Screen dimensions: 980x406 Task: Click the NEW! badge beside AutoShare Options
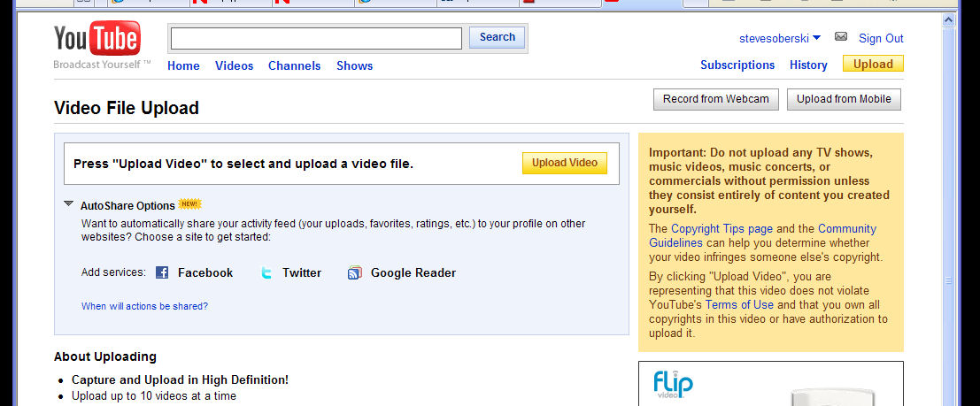[190, 204]
